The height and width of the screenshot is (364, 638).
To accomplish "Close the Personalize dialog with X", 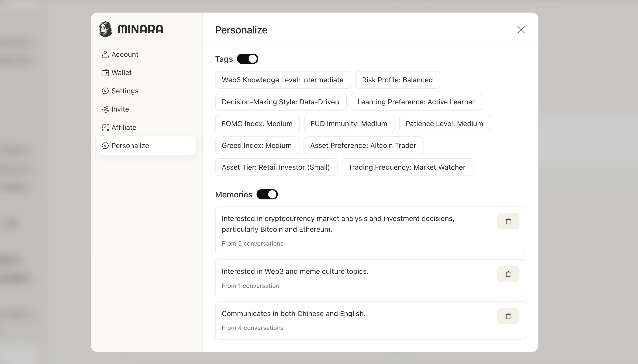I will coord(521,30).
